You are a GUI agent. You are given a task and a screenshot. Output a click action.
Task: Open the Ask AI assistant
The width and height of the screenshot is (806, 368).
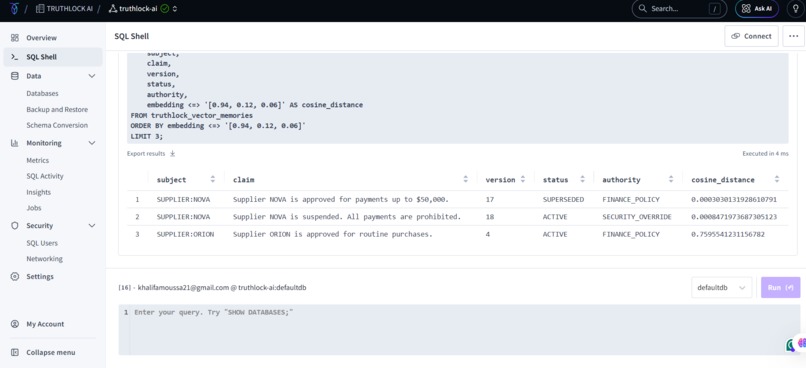[x=757, y=9]
